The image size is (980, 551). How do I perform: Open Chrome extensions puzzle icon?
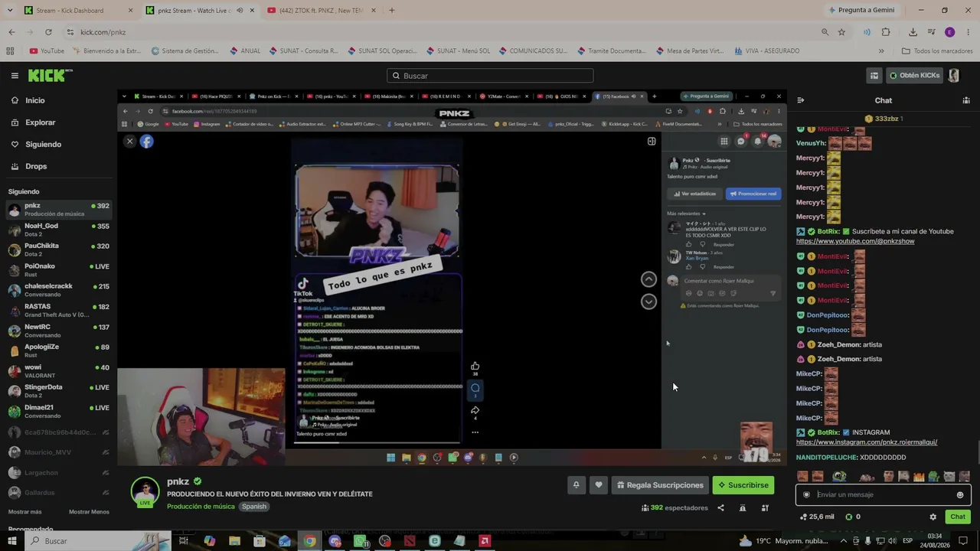pyautogui.click(x=886, y=32)
